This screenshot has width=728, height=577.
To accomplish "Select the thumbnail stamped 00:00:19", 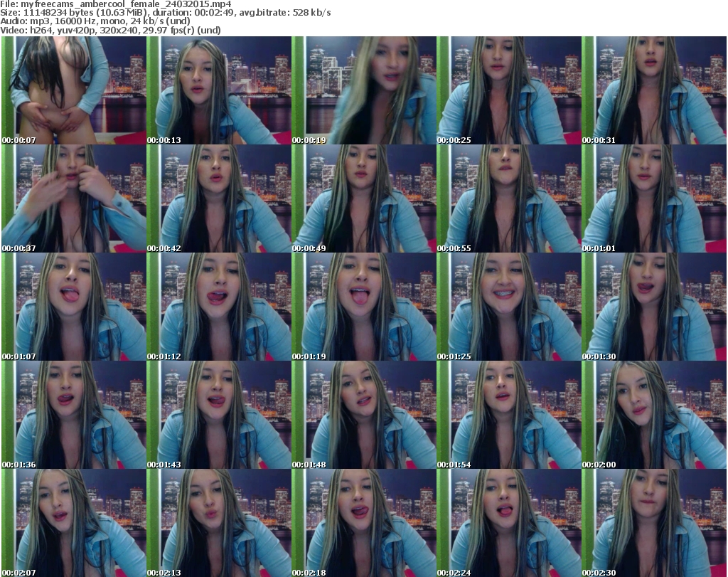I will tap(364, 90).
